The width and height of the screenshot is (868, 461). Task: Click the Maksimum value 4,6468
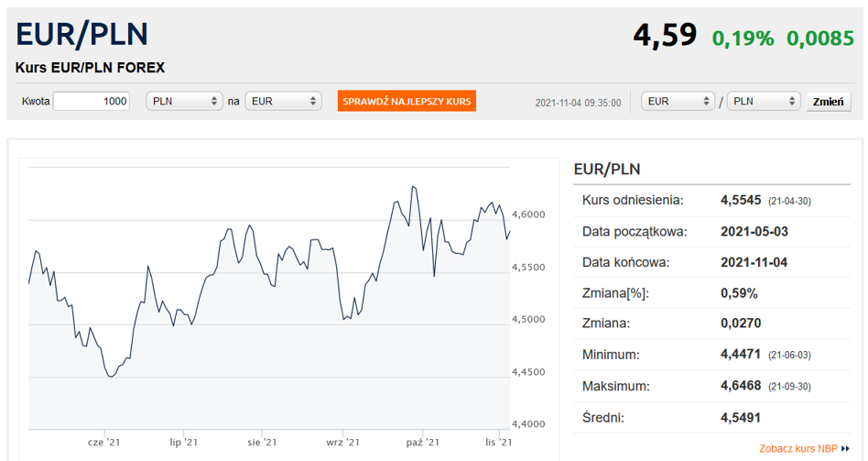click(741, 386)
